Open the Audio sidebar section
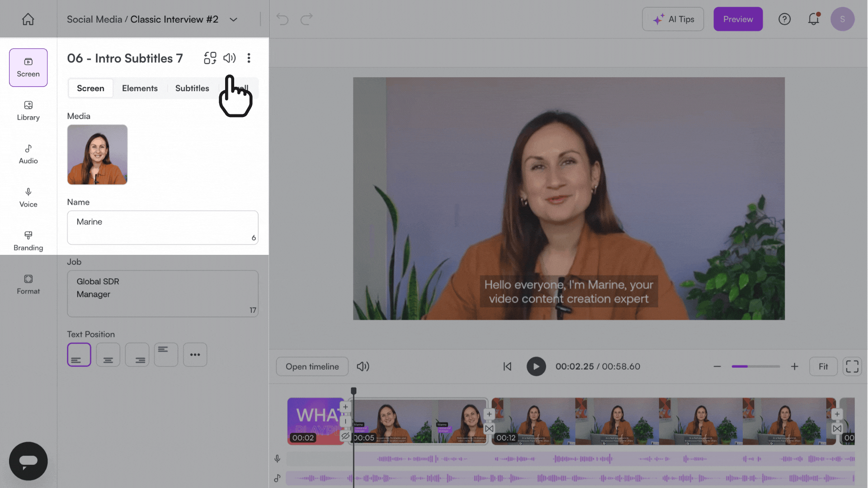The image size is (868, 488). coord(28,154)
